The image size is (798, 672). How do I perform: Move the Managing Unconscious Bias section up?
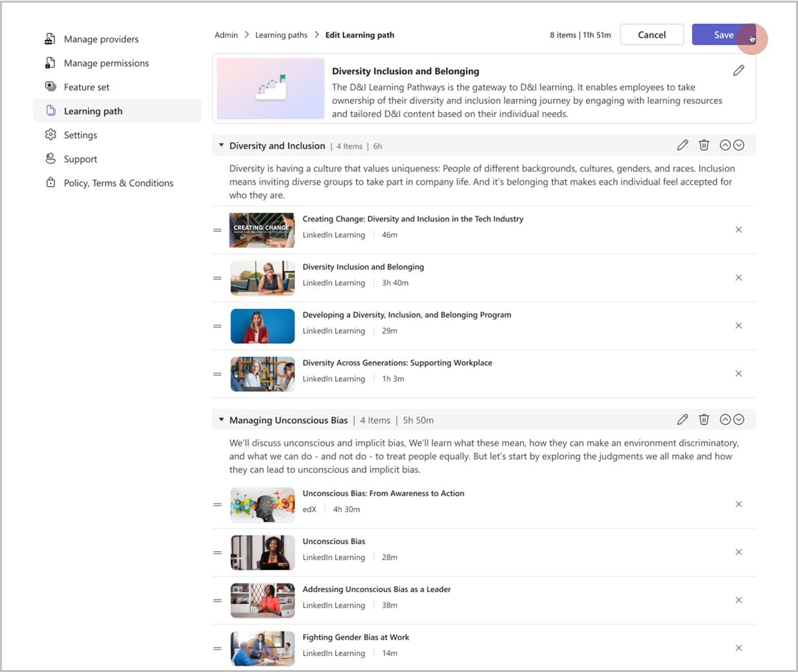725,419
